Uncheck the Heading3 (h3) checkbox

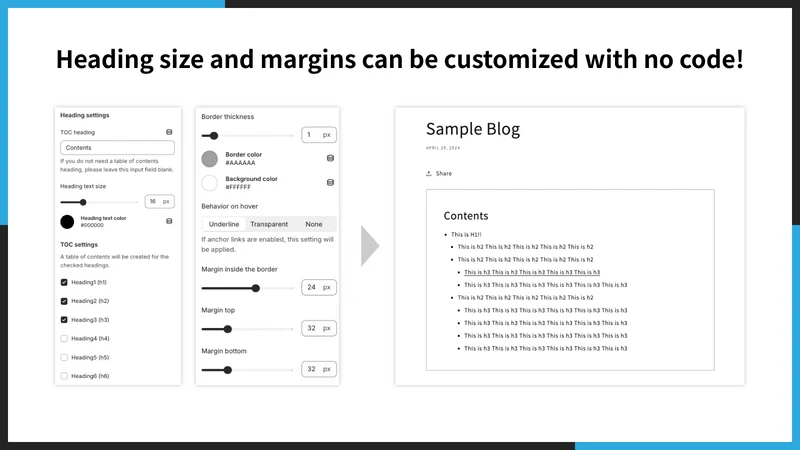[64, 320]
